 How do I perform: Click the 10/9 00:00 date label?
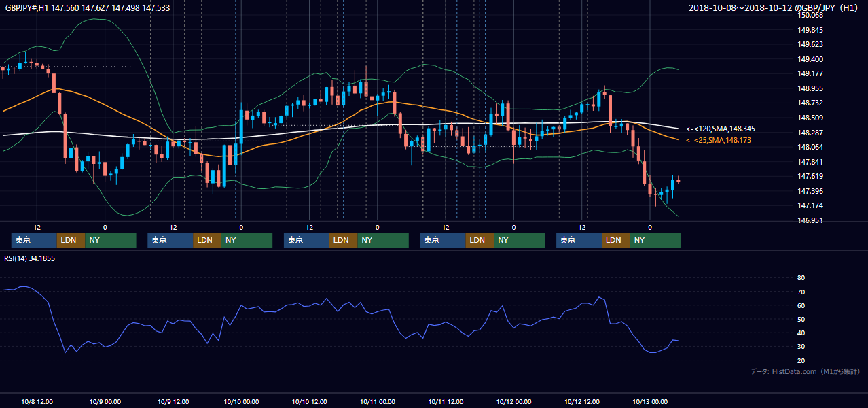click(105, 401)
